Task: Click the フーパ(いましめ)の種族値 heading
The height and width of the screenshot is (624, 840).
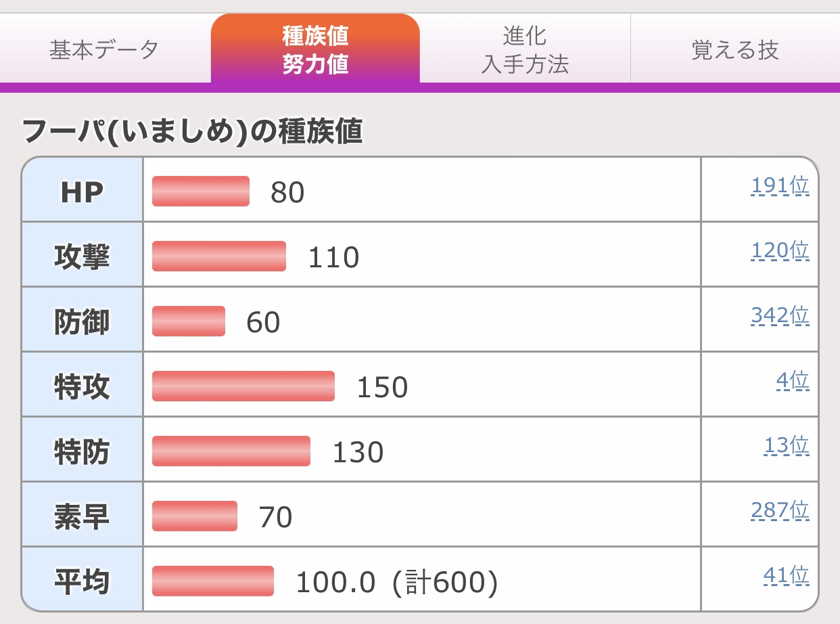Action: [x=193, y=131]
